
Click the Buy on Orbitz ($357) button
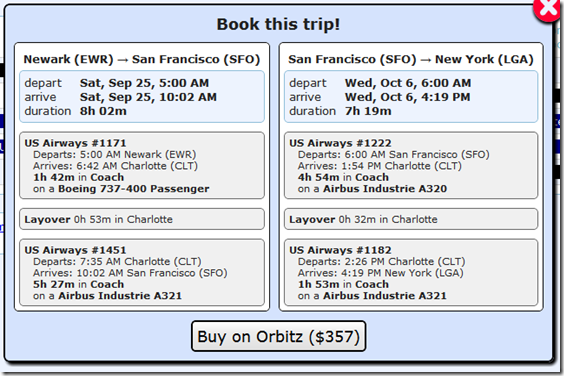[x=279, y=336]
